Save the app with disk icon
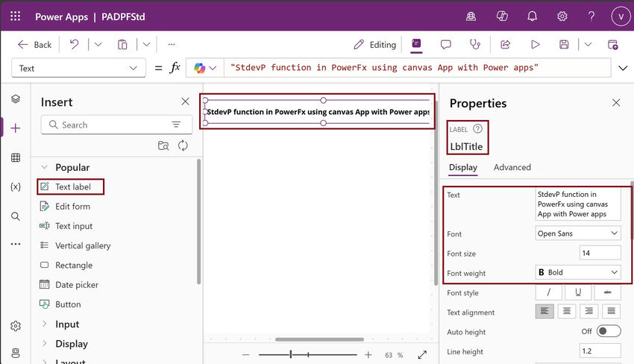This screenshot has height=364, width=634. (x=564, y=45)
